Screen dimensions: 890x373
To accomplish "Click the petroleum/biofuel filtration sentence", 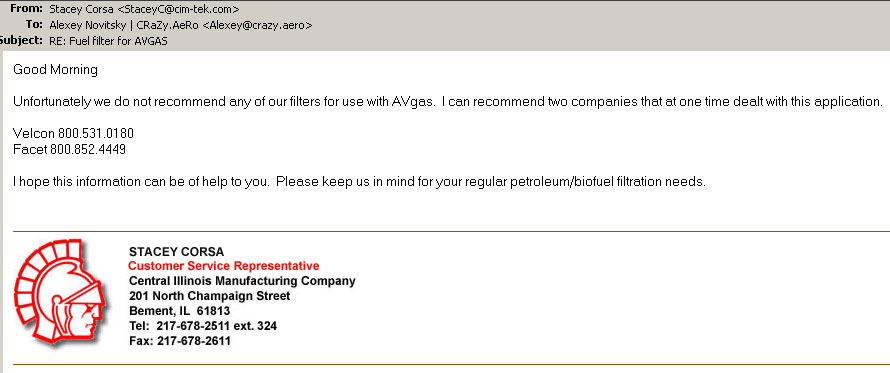I will 359,183.
